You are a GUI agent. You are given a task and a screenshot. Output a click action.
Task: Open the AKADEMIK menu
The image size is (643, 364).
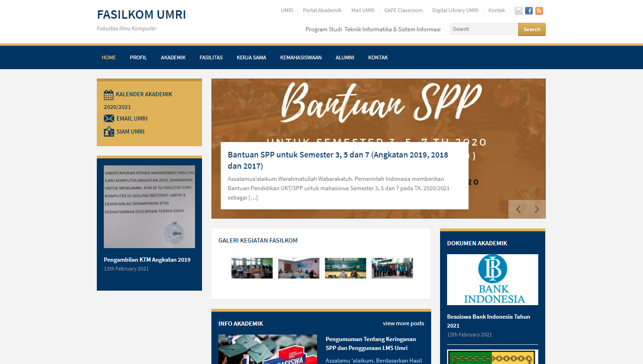tap(173, 57)
